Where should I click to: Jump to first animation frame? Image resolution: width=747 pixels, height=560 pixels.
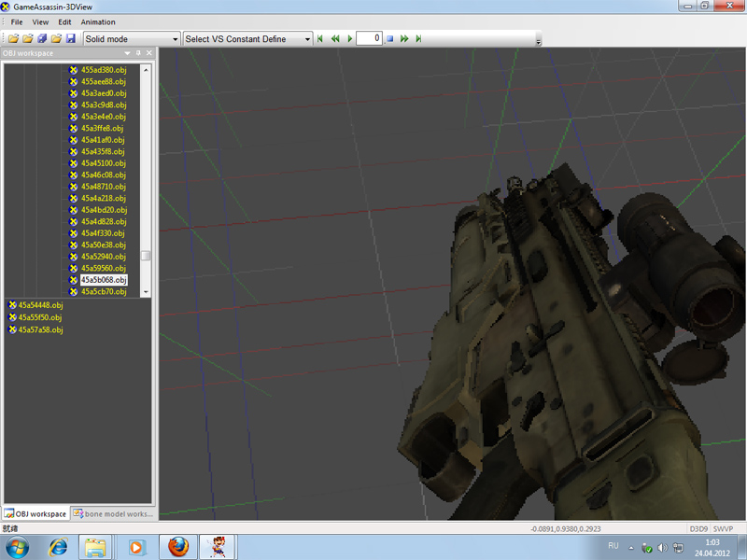pyautogui.click(x=320, y=39)
